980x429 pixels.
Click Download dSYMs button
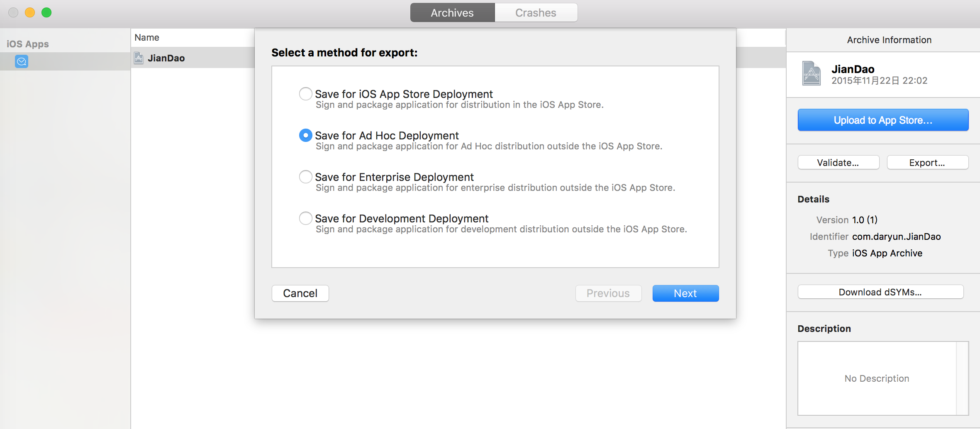pyautogui.click(x=880, y=292)
